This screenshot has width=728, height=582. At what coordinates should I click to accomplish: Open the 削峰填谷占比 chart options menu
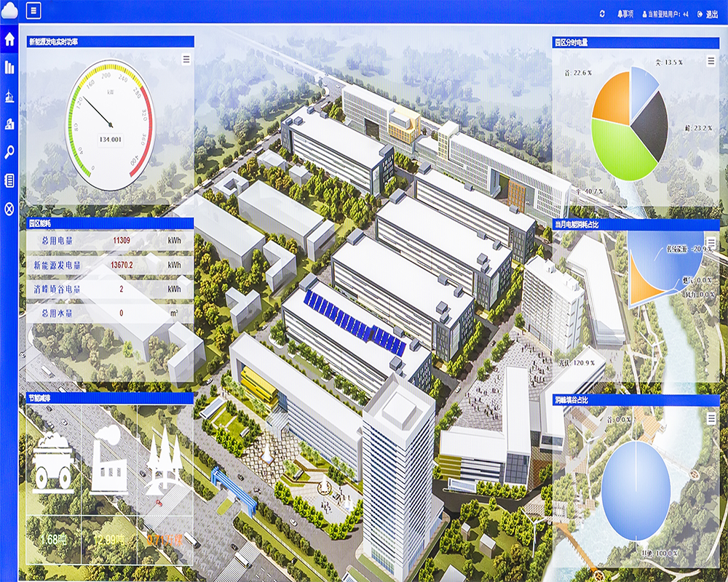coord(711,418)
